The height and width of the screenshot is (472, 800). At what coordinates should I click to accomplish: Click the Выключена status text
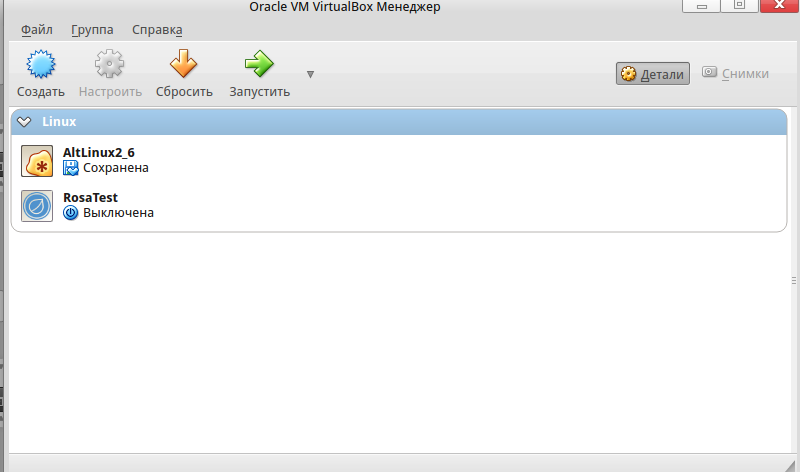118,213
